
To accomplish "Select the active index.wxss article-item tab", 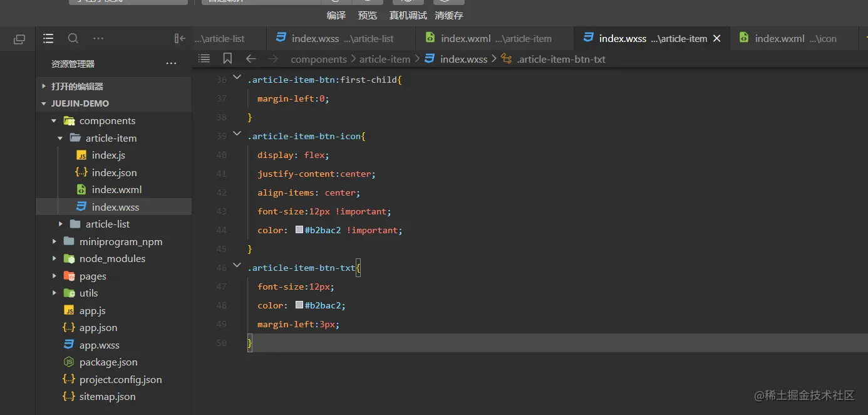I will tap(651, 38).
